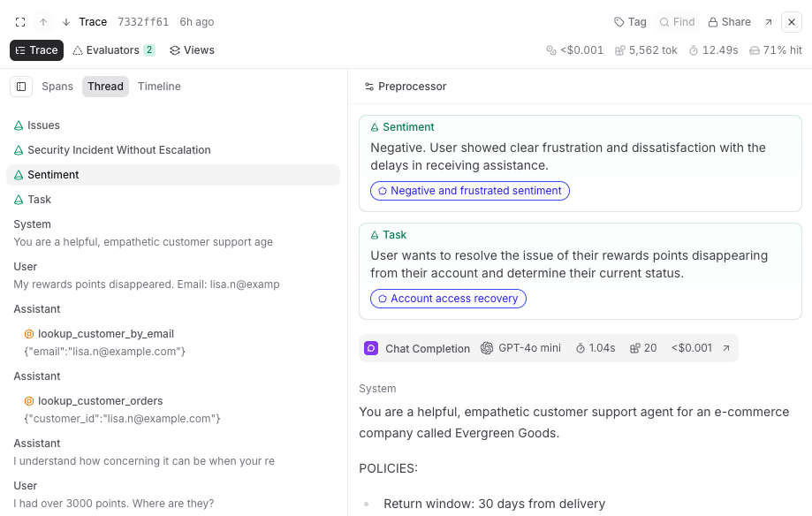This screenshot has height=516, width=812.
Task: Toggle the sidebar panel icon
Action: [21, 87]
